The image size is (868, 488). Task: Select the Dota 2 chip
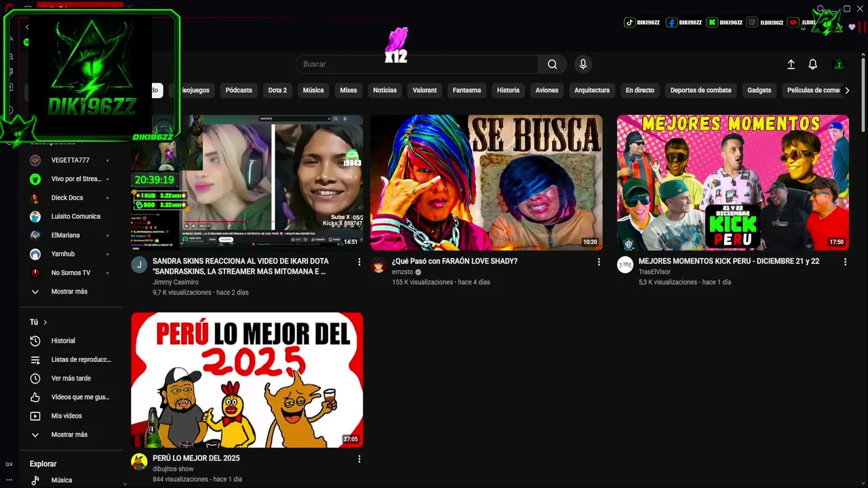click(x=277, y=90)
